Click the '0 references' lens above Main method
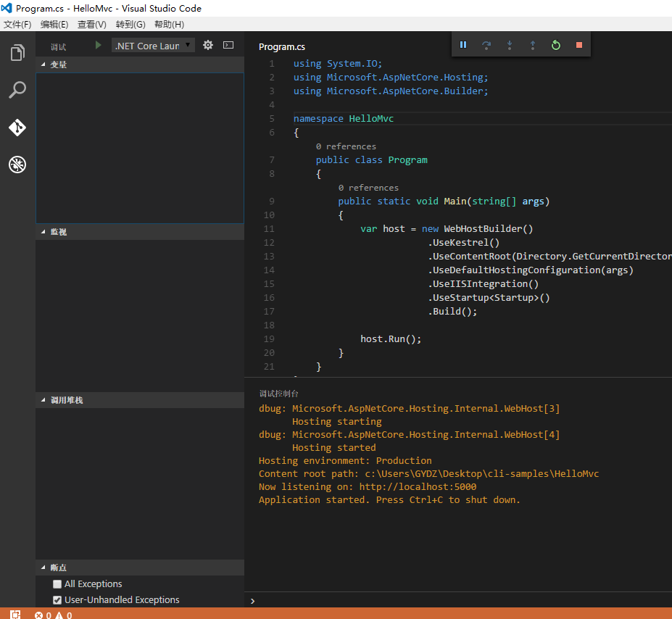This screenshot has height=619, width=672. (x=368, y=188)
